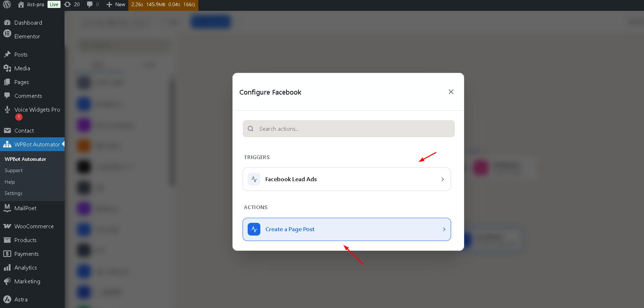Screen dimensions: 644x308
Task: Open the ilist-pro site home icon
Action: point(21,5)
